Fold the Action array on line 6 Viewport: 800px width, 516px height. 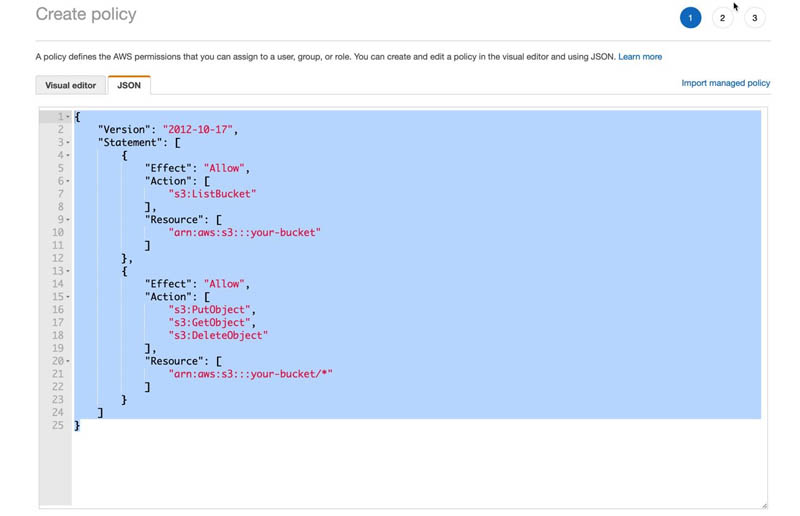(68, 181)
